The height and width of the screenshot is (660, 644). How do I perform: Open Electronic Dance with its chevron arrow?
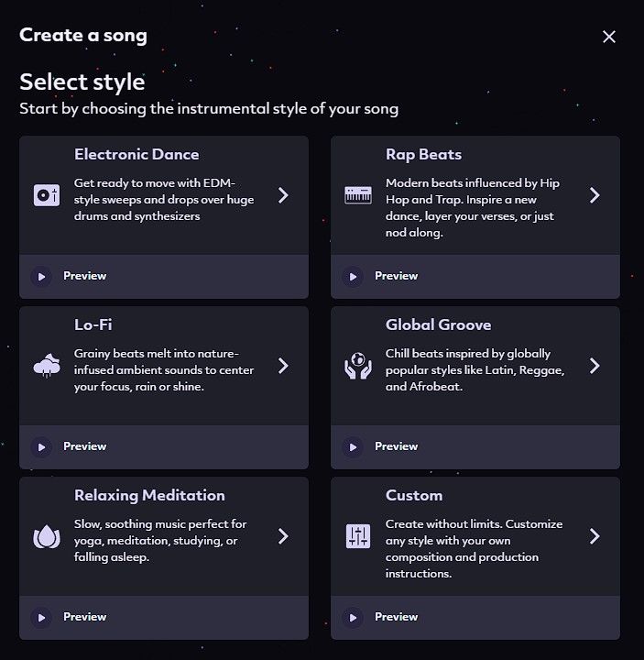click(283, 195)
